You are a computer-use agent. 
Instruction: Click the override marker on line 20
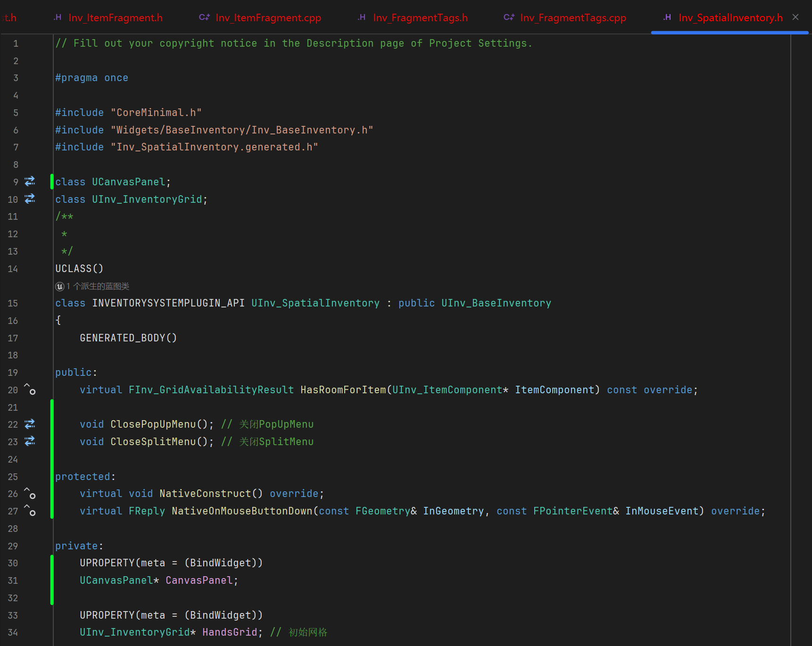point(30,389)
